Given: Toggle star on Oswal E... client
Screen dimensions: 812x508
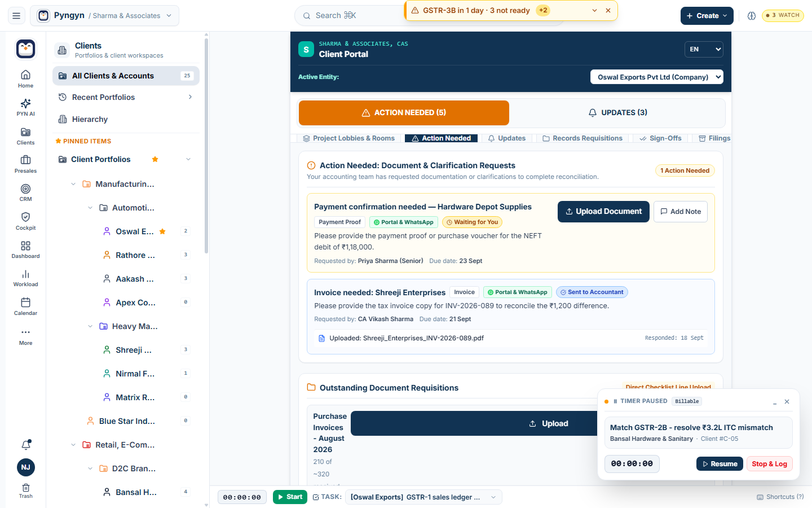Looking at the screenshot, I should (x=162, y=231).
